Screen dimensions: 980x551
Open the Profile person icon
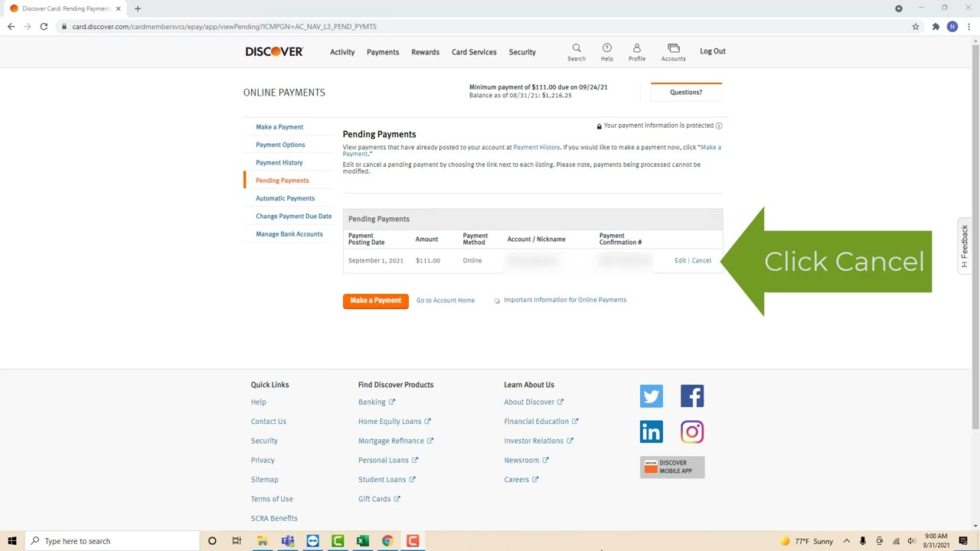click(636, 48)
